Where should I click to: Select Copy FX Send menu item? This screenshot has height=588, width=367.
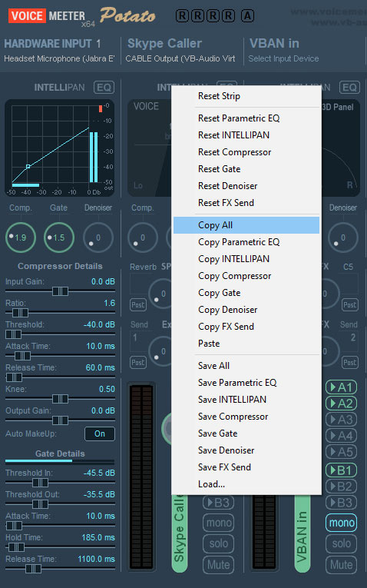click(x=246, y=326)
